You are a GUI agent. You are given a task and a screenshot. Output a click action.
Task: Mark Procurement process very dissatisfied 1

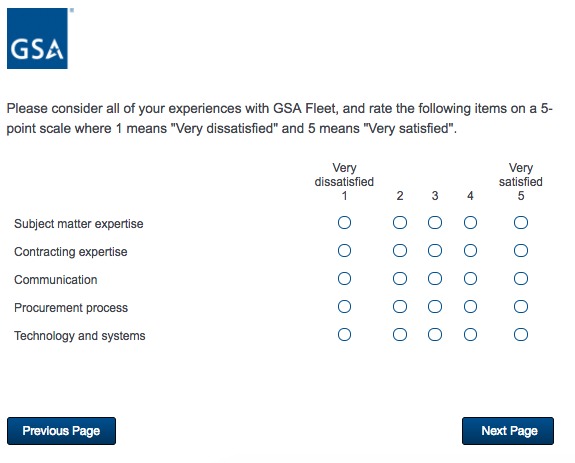[344, 306]
